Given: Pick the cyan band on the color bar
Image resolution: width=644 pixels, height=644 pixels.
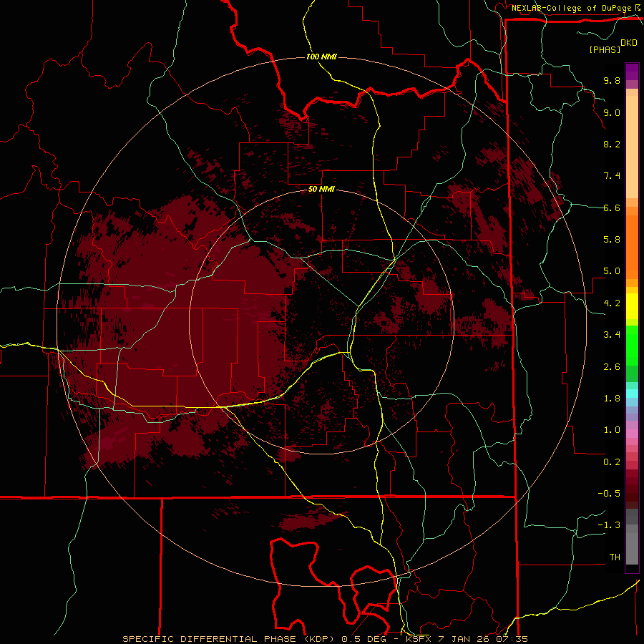Looking at the screenshot, I should [632, 393].
